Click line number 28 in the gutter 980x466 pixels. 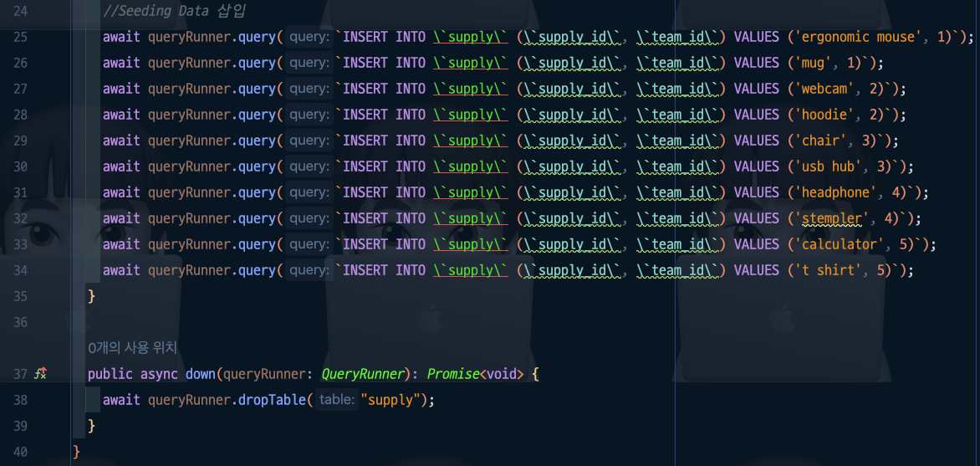(20, 115)
